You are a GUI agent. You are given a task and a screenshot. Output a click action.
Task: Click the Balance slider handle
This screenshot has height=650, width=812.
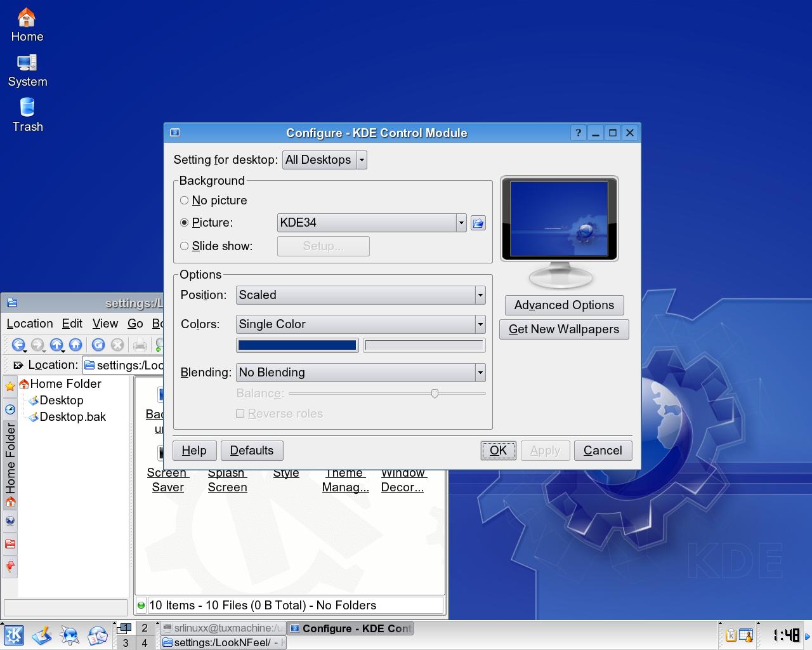coord(435,394)
